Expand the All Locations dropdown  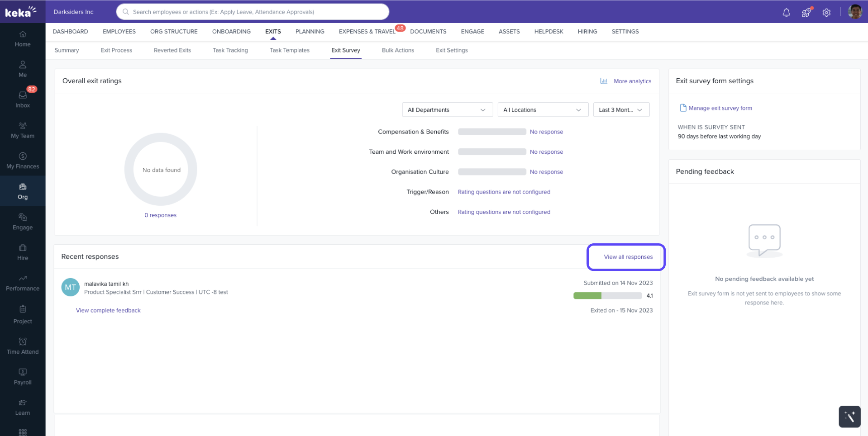coord(542,110)
